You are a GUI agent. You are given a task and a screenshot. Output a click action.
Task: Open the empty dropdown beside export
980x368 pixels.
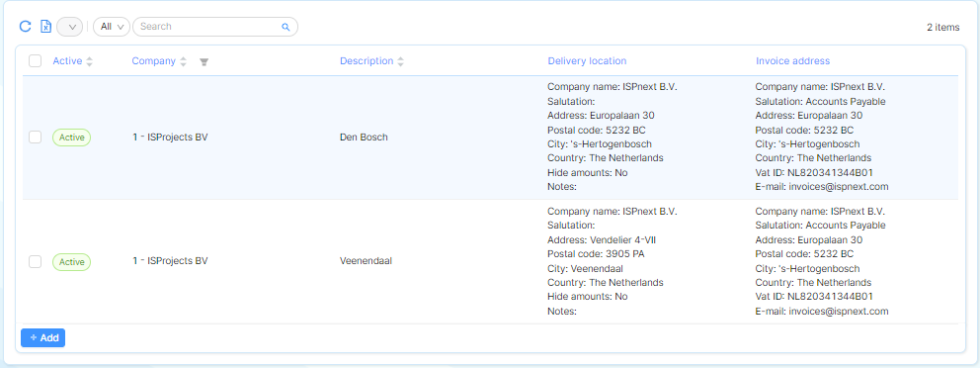coord(69,27)
